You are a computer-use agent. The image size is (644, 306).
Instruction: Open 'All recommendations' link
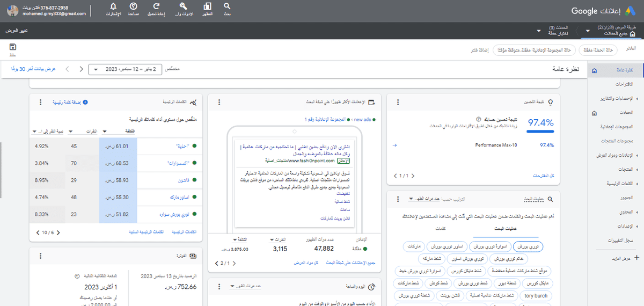point(543,176)
